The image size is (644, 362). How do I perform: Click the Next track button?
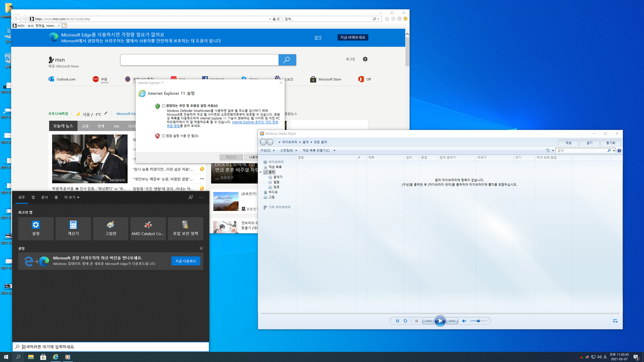tap(452, 321)
